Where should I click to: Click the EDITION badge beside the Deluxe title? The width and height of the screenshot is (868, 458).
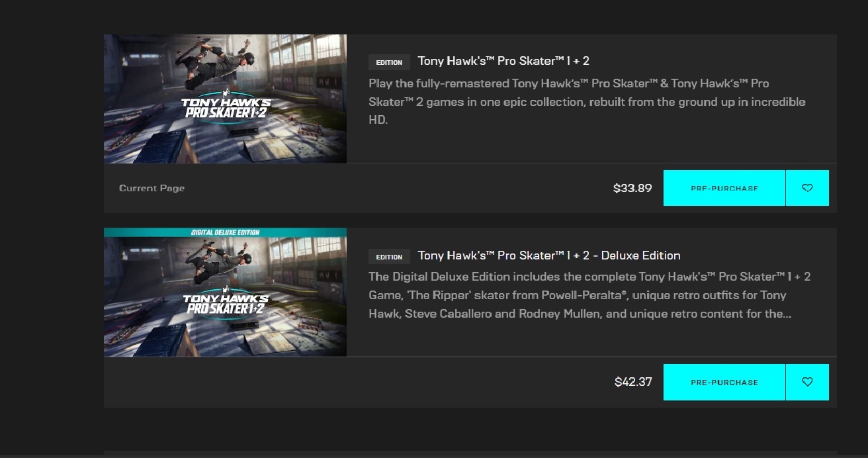[x=389, y=257]
